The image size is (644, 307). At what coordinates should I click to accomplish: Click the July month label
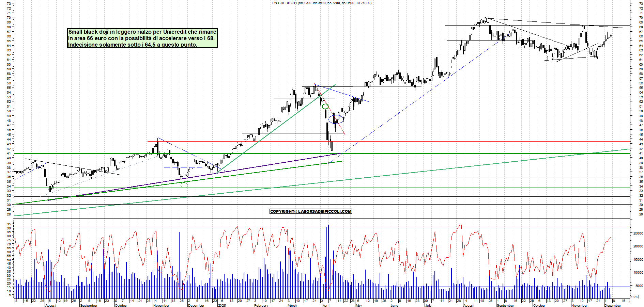[428, 305]
